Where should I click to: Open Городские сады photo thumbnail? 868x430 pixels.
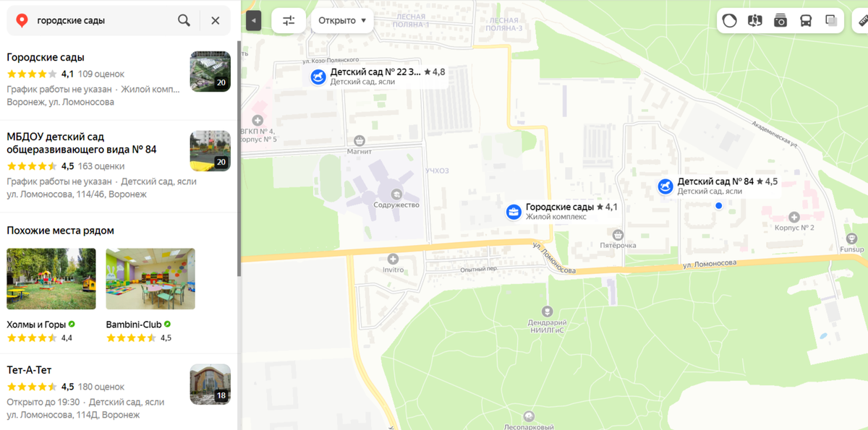coord(210,72)
